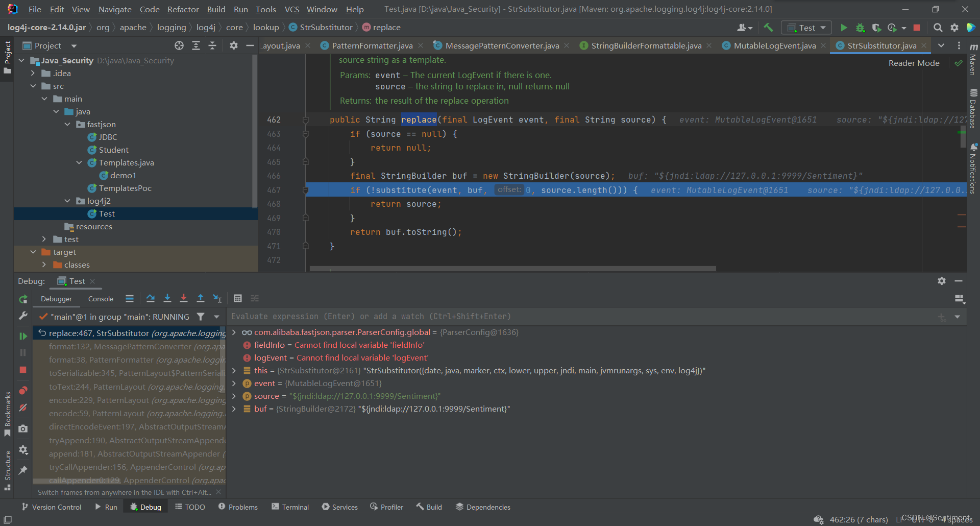The height and width of the screenshot is (526, 980).
Task: Click the Run green play icon in toolbar
Action: [x=844, y=28]
